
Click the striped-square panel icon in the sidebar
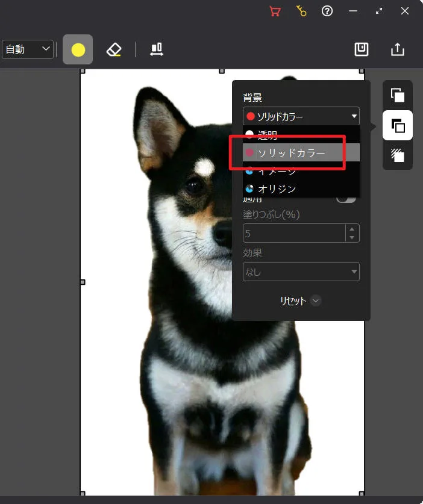[398, 156]
